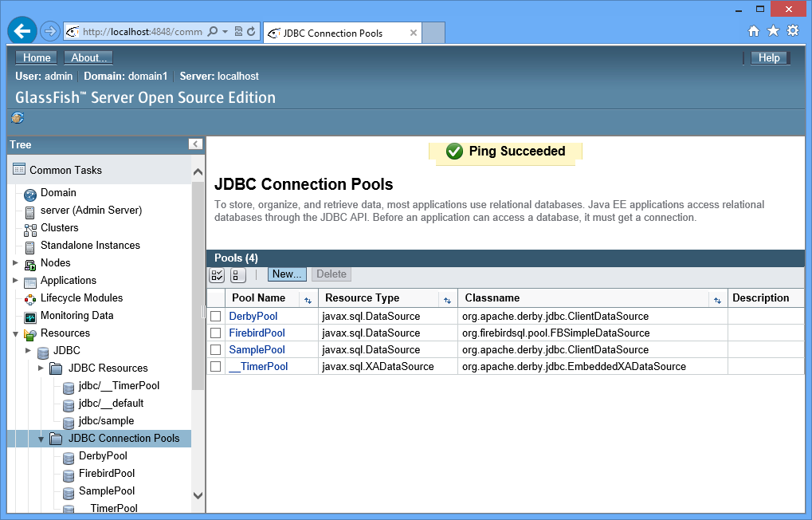Open the __TimerPool link in table

click(258, 367)
